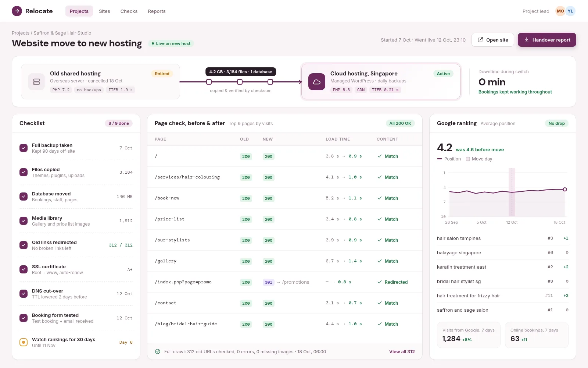Screen dimensions: 588x368
Task: Click the Position legend line swatch
Action: (440, 159)
